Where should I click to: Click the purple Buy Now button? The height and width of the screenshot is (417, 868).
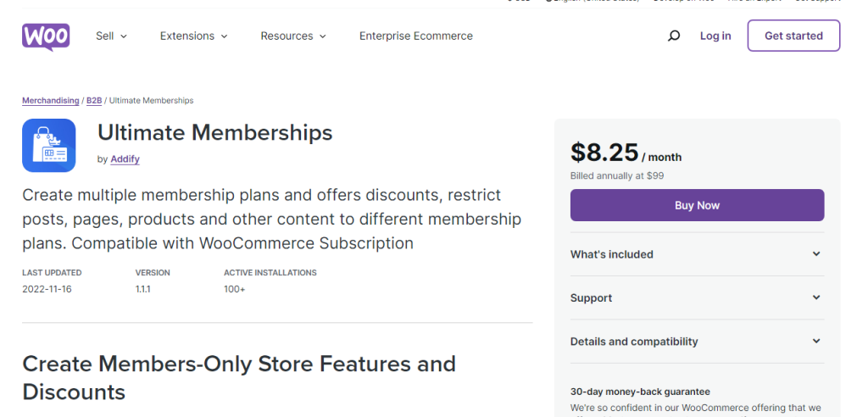[x=697, y=205]
